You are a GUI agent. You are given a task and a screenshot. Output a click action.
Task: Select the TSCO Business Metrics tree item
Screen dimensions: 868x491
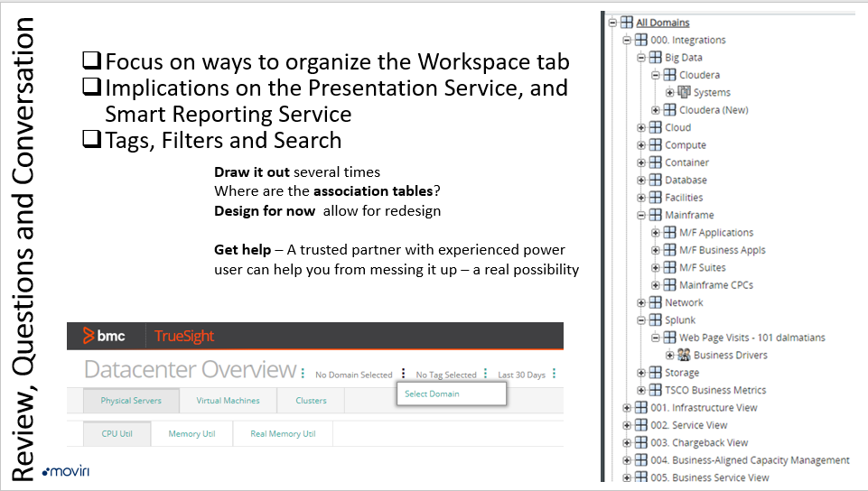[x=715, y=390]
